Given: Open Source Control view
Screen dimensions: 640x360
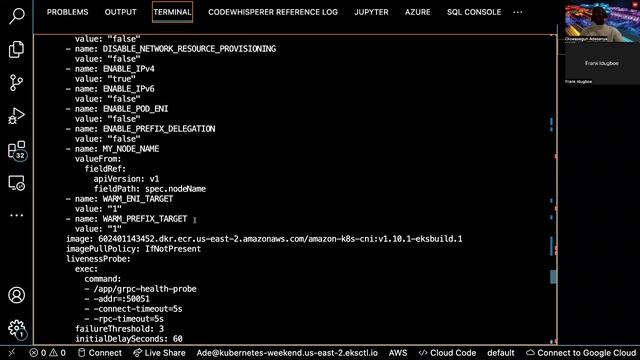Looking at the screenshot, I should (17, 82).
